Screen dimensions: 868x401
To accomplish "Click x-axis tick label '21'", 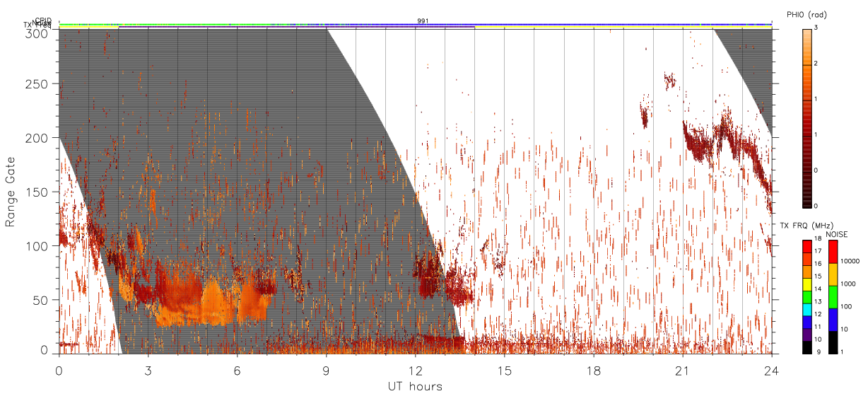I will click(x=682, y=371).
